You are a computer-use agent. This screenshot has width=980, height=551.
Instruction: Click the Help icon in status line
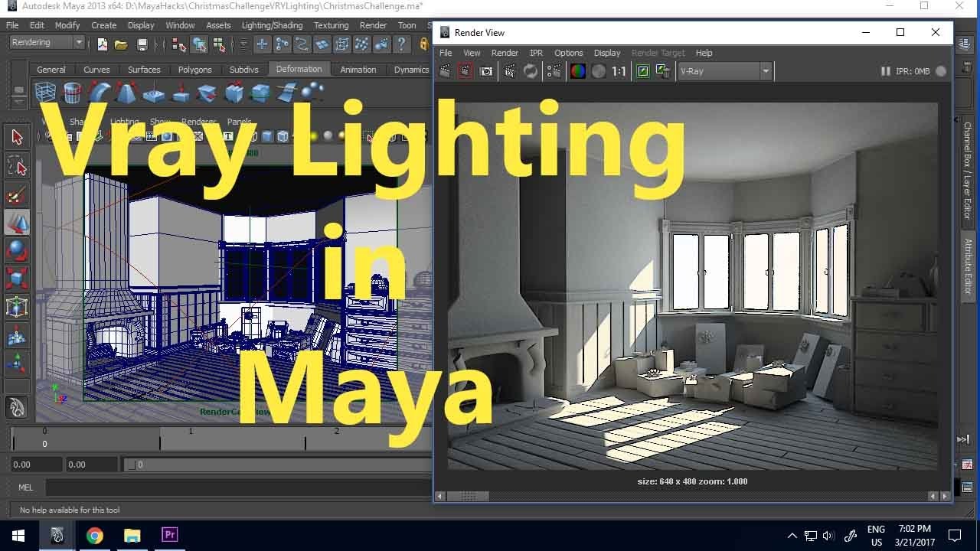(400, 44)
